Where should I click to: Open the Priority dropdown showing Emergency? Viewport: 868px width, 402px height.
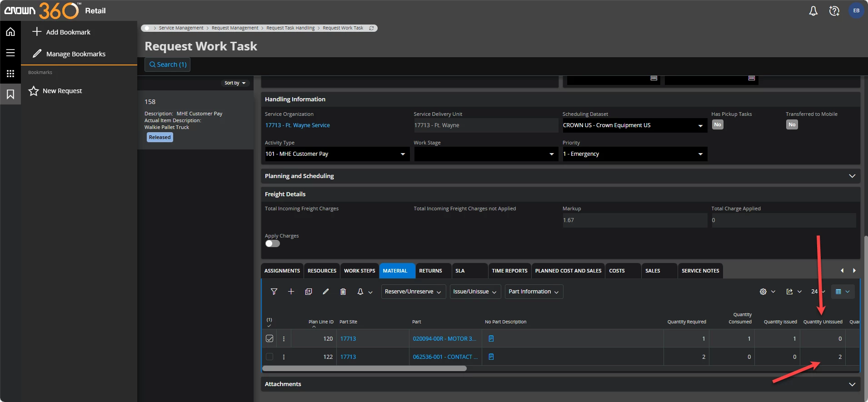pyautogui.click(x=634, y=154)
